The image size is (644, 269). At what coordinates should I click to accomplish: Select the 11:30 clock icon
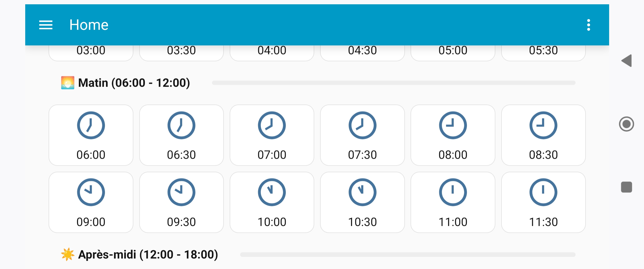click(x=543, y=192)
